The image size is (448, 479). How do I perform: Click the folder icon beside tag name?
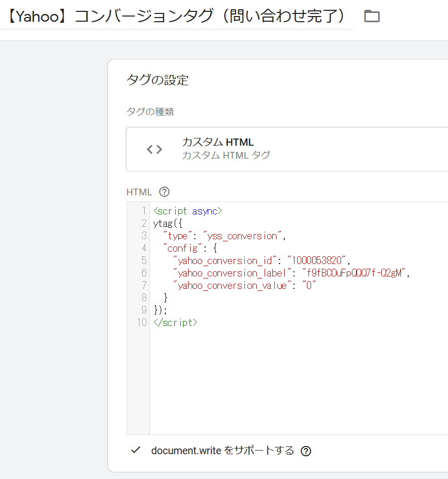pyautogui.click(x=372, y=16)
